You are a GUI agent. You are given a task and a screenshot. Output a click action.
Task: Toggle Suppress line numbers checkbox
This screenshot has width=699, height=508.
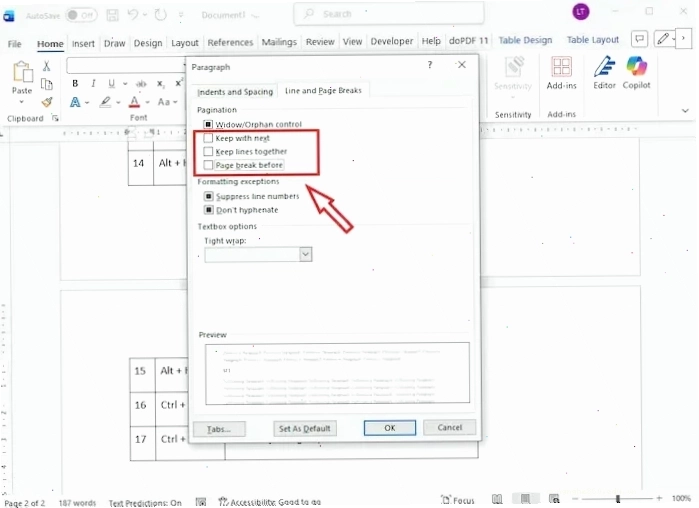(208, 196)
